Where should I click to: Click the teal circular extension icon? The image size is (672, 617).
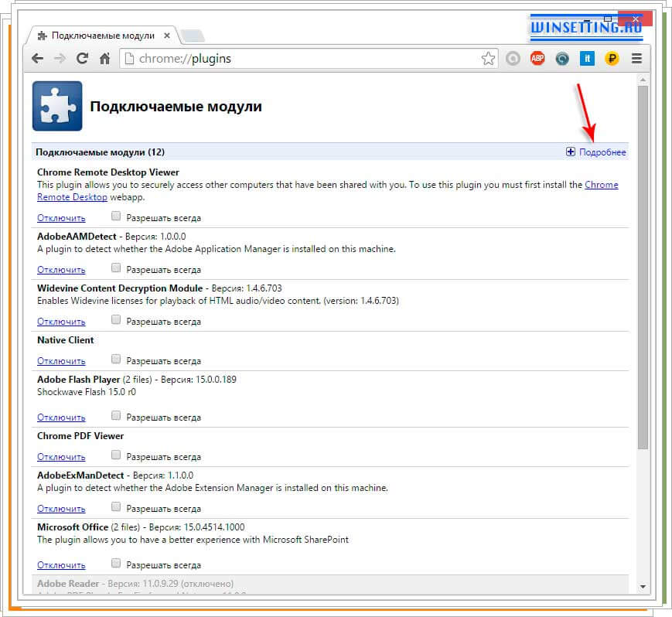point(561,58)
